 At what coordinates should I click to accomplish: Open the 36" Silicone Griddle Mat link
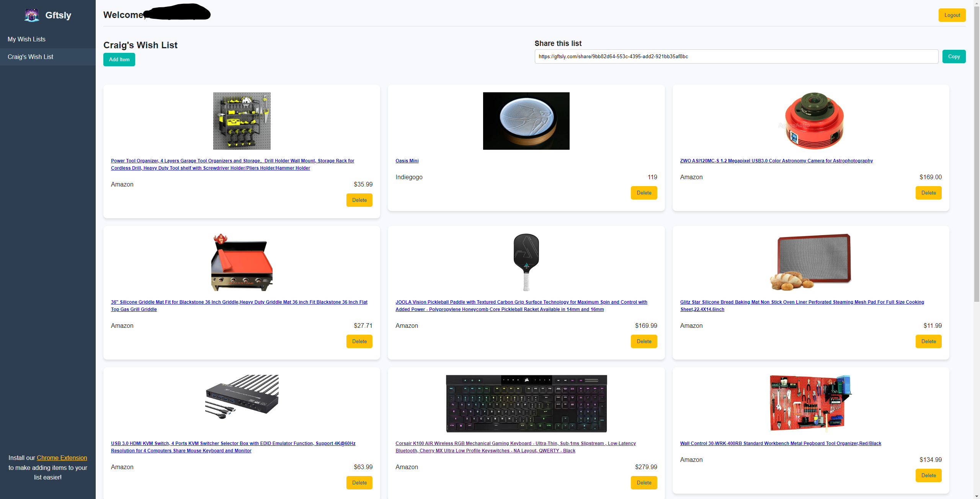pyautogui.click(x=239, y=306)
